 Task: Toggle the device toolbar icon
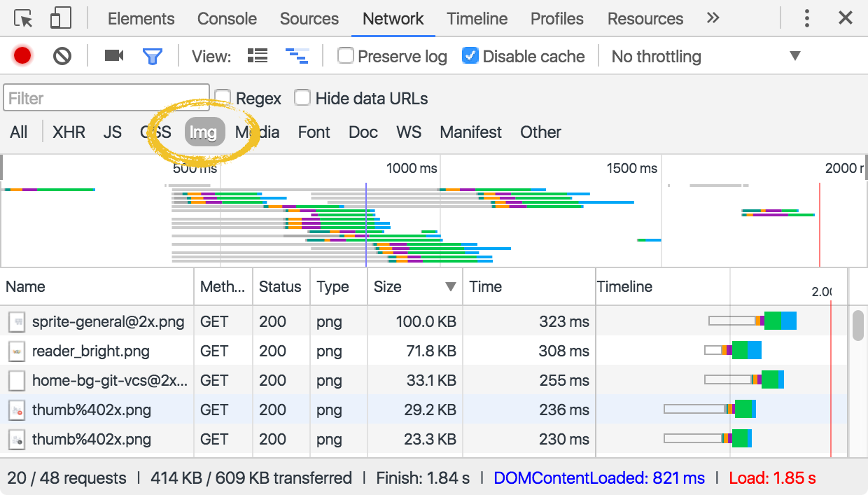click(x=60, y=18)
